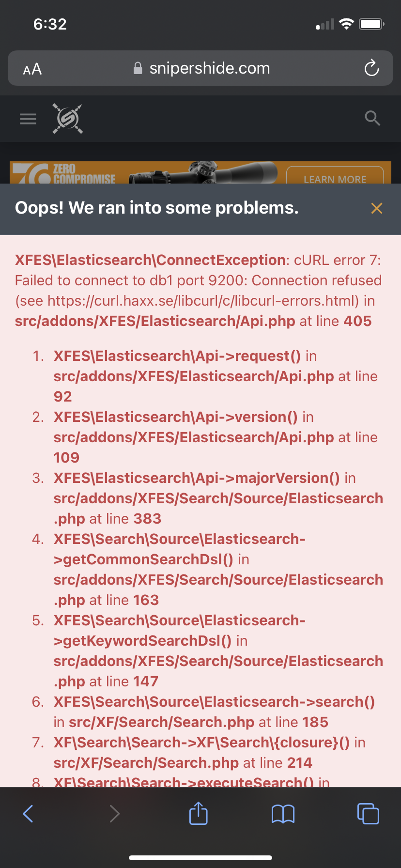The width and height of the screenshot is (401, 868).
Task: Tap the lock icon beside the URL
Action: [x=138, y=68]
